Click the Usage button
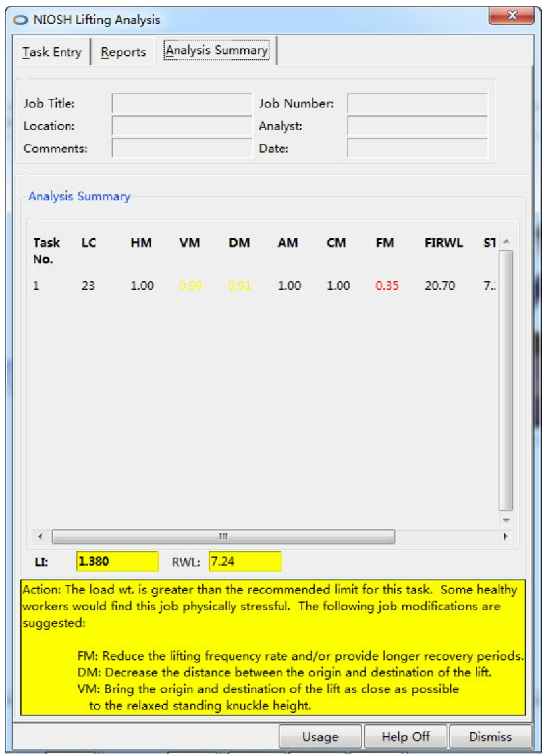The width and height of the screenshot is (544, 756). 319,737
